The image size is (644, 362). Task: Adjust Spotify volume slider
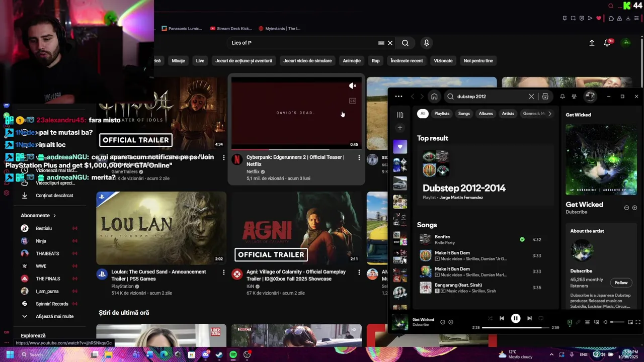[x=618, y=322]
